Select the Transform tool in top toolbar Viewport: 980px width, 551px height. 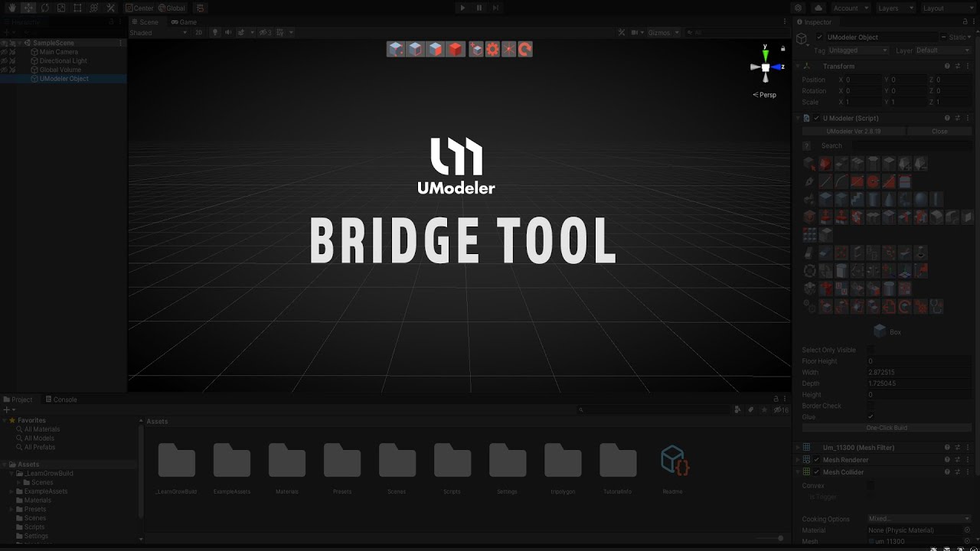[94, 8]
